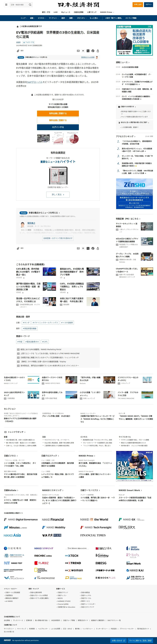Expand the マーケット navigation dropdown
The height and width of the screenshot is (644, 157).
(54, 18)
